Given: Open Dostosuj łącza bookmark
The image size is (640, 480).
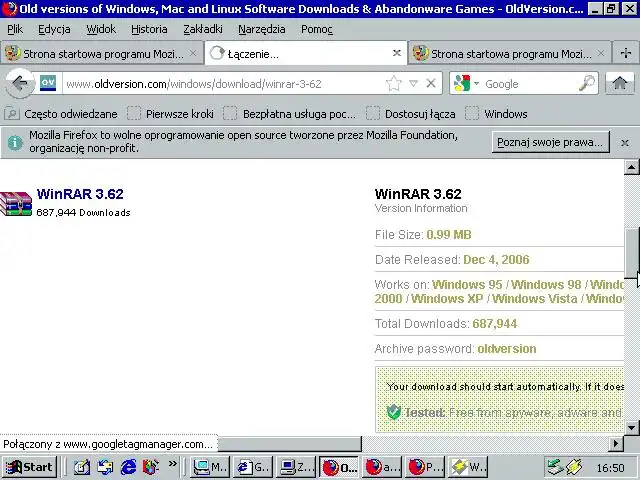Looking at the screenshot, I should (411, 114).
